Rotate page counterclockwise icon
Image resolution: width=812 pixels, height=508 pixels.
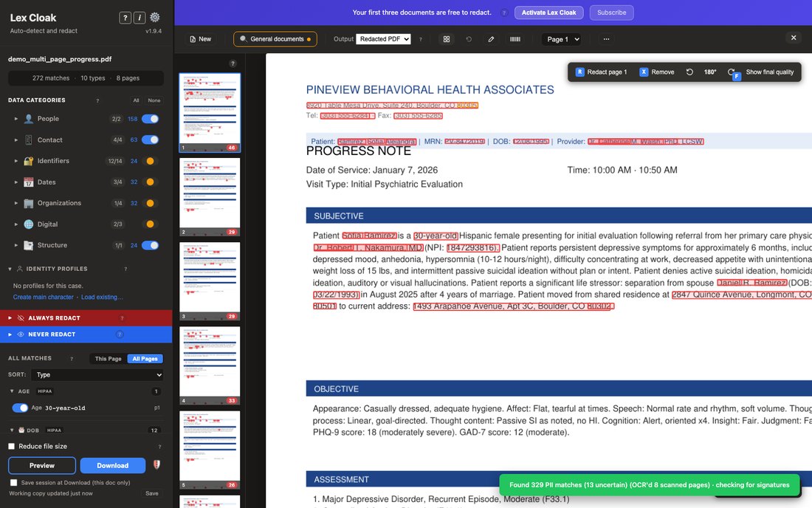[x=689, y=72]
